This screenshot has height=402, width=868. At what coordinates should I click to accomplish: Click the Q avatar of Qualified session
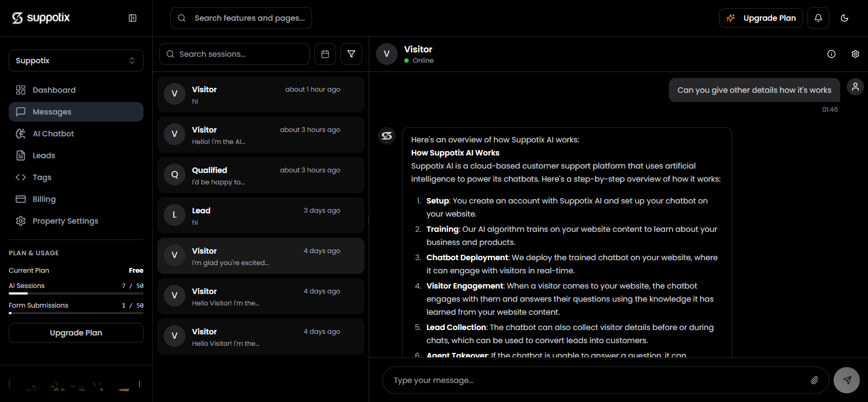pos(175,175)
